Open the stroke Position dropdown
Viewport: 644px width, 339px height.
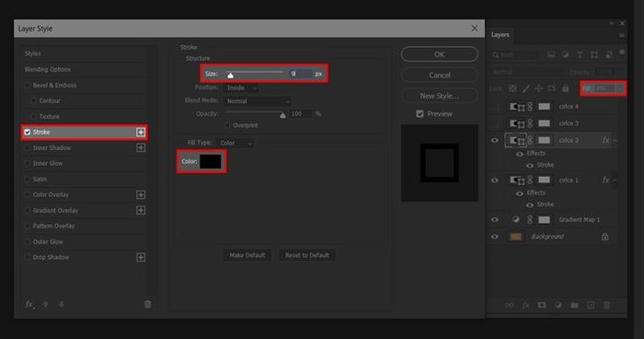241,88
